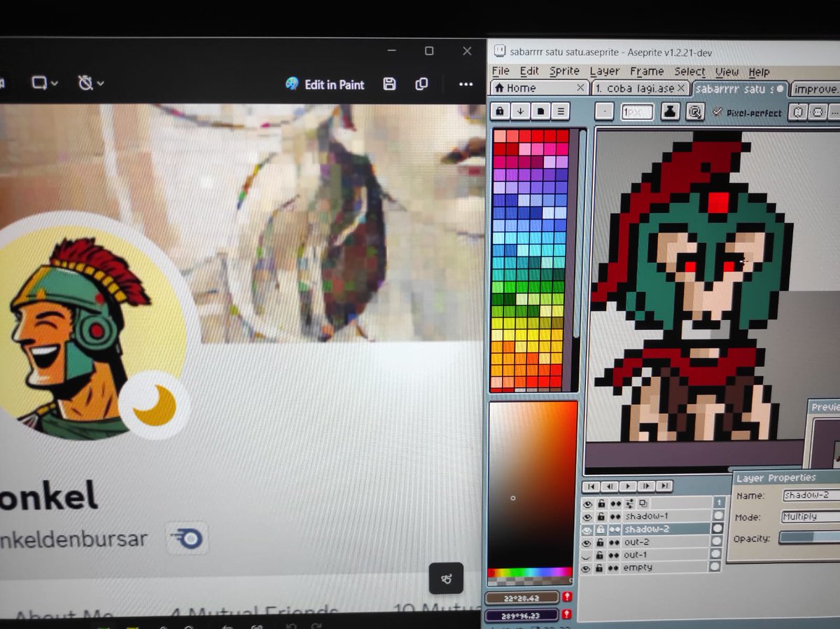Toggle the Pixel-perfect checkbox
The height and width of the screenshot is (629, 840).
tap(717, 112)
